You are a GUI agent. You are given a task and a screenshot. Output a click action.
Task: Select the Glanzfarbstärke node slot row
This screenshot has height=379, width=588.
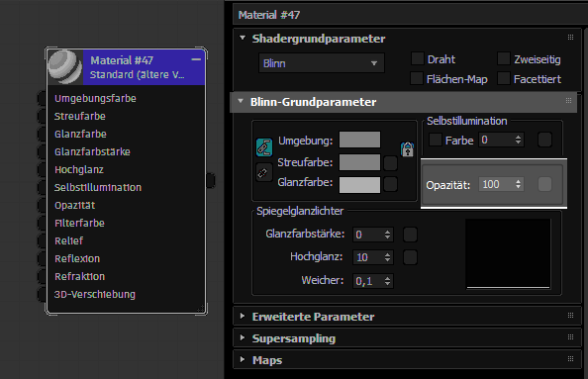(x=126, y=151)
